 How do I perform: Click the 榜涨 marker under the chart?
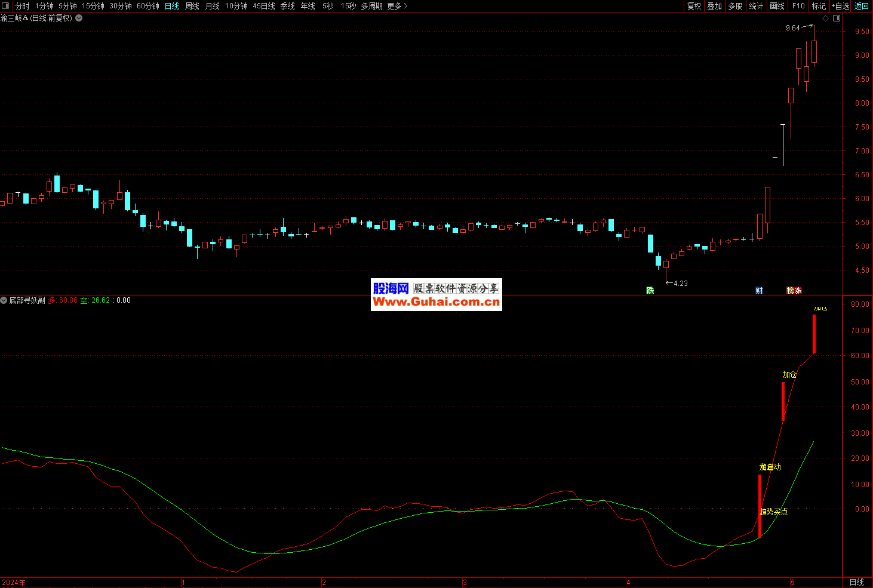point(794,291)
